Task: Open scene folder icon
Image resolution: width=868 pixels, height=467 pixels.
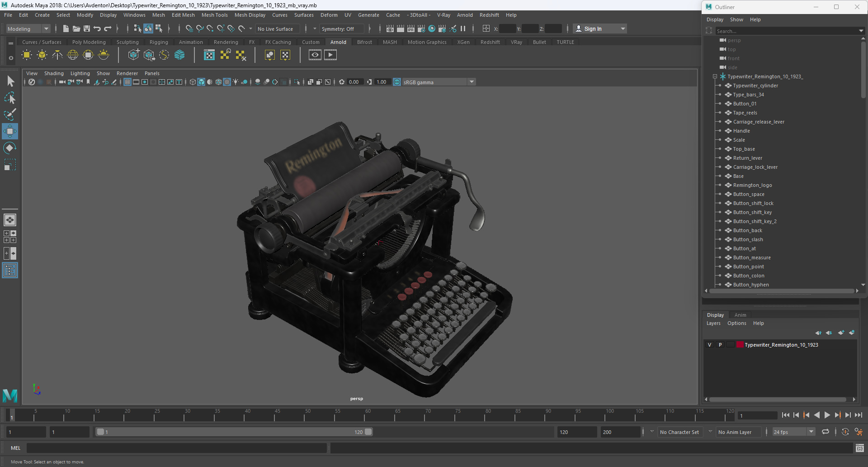Action: click(x=76, y=29)
